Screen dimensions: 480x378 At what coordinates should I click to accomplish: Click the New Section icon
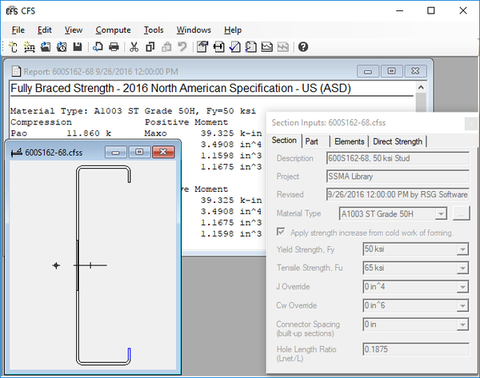(x=13, y=47)
